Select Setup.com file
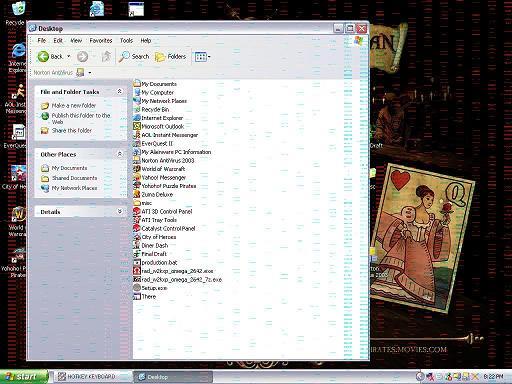Screen dimensions: 512x384 click(x=150, y=288)
